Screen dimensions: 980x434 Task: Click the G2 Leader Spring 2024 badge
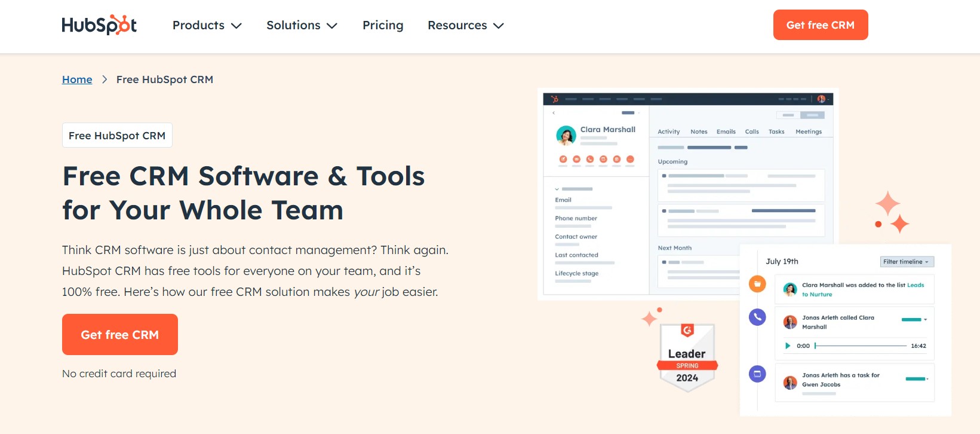687,357
